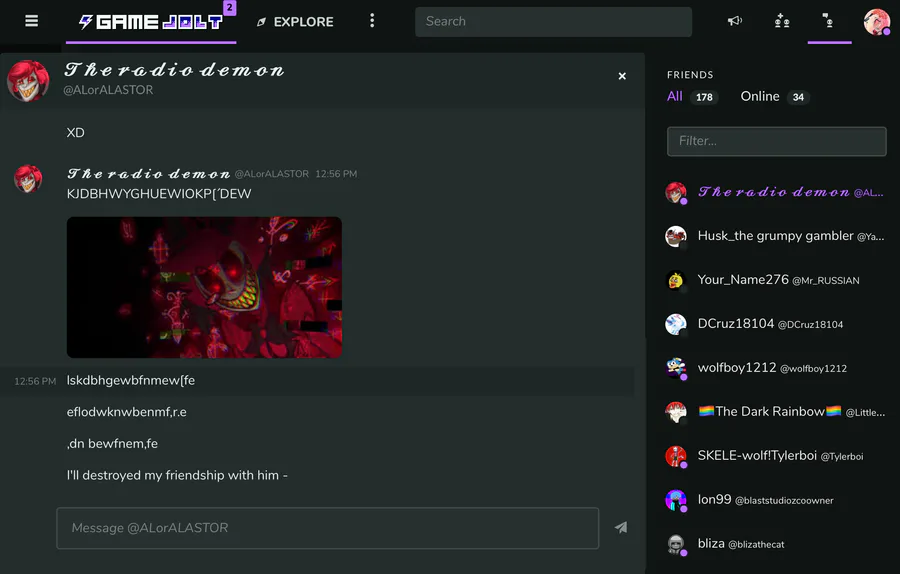Open chat with The radio demon in friends list
The width and height of the screenshot is (900, 574).
[775, 192]
